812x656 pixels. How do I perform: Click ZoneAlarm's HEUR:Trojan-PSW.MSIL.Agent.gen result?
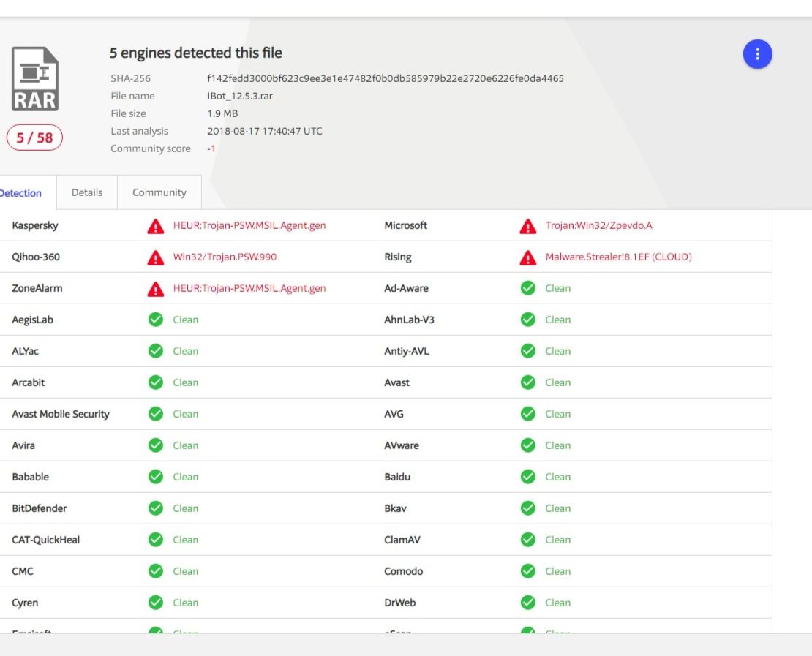(249, 288)
